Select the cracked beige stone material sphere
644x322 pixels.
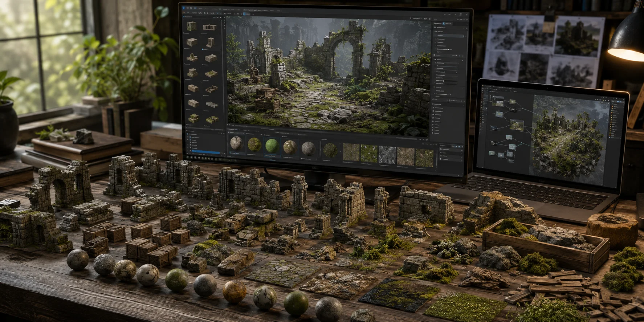point(237,144)
